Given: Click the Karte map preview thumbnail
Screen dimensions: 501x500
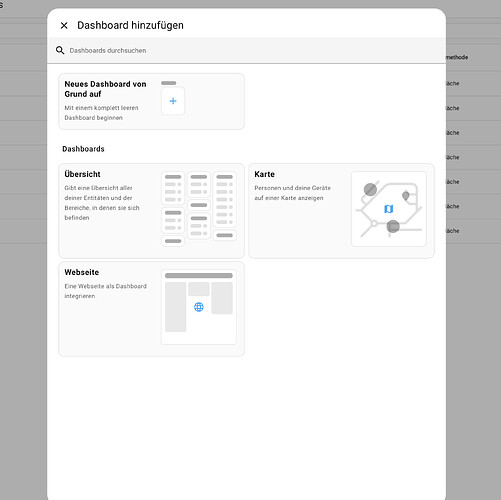Looking at the screenshot, I should [x=389, y=209].
